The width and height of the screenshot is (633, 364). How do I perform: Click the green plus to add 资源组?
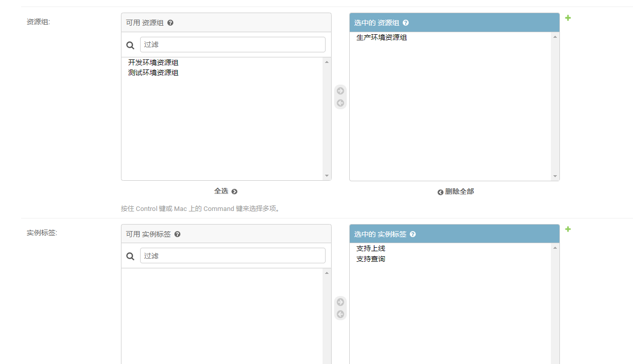[568, 18]
